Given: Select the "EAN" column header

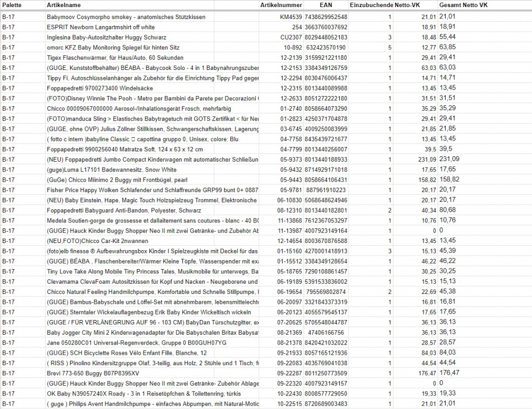Looking at the screenshot, I should tap(326, 5).
